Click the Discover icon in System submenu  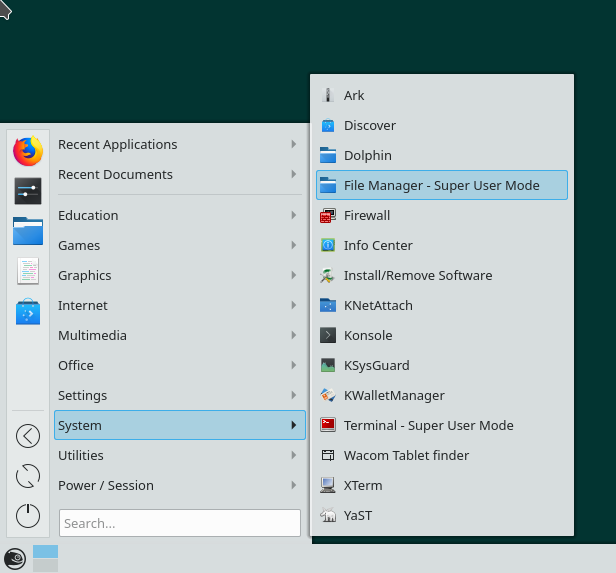coord(328,125)
